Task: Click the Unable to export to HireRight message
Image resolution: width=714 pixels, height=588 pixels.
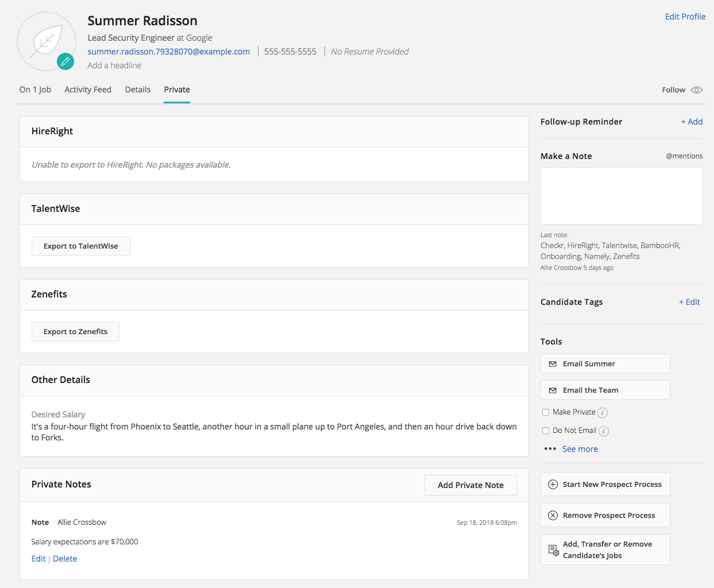Action: point(131,165)
